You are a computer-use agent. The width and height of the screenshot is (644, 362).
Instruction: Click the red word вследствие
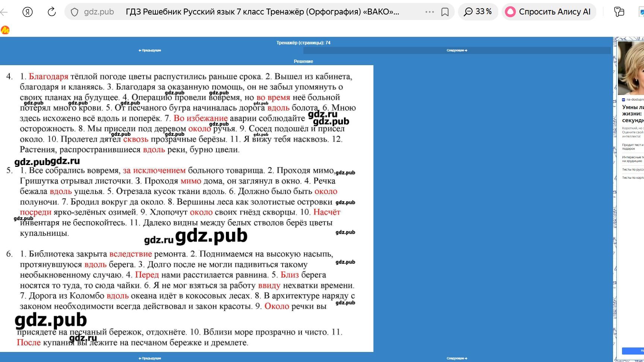130,254
